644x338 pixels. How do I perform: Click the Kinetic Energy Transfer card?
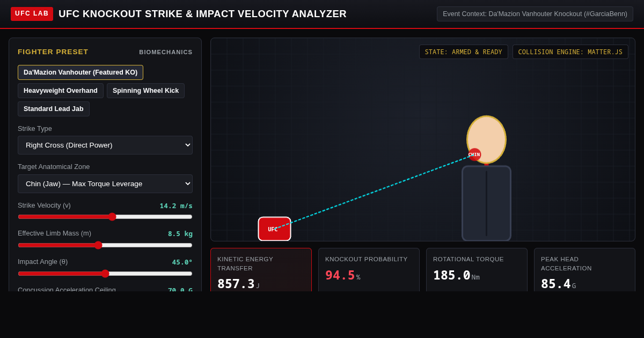(x=261, y=270)
